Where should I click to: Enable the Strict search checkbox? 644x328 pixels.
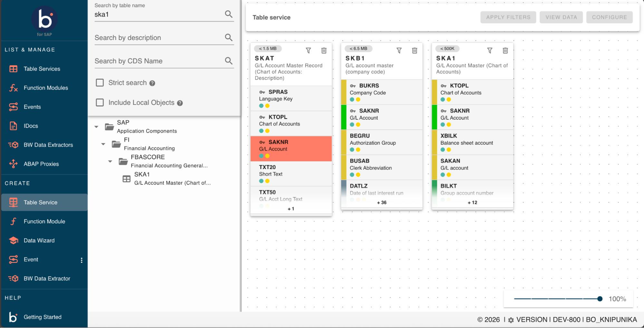point(100,83)
